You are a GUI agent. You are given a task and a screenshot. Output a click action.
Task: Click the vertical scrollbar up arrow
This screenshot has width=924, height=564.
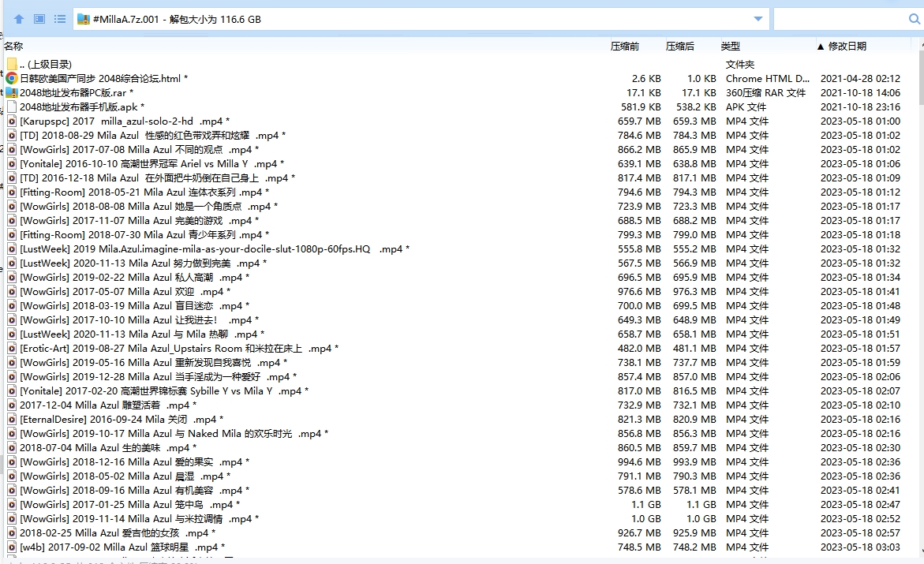[920, 44]
